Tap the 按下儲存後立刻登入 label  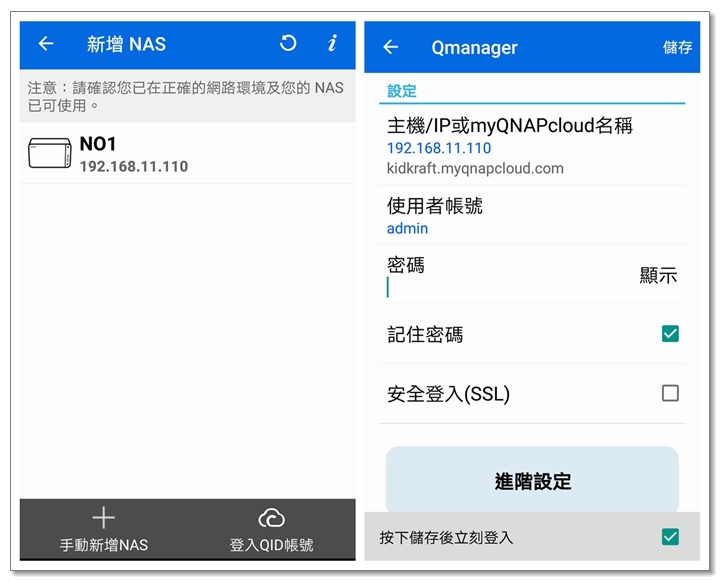[x=446, y=537]
